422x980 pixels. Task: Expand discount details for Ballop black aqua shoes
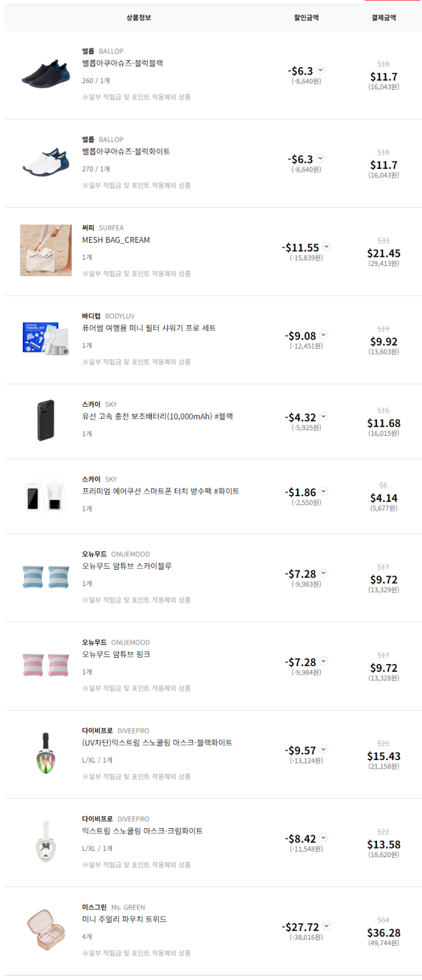(x=320, y=70)
